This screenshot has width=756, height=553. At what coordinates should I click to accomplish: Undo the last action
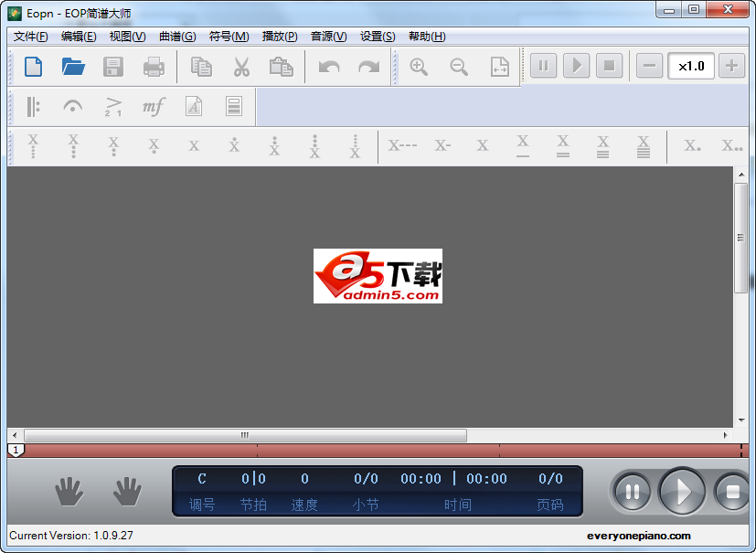click(329, 67)
